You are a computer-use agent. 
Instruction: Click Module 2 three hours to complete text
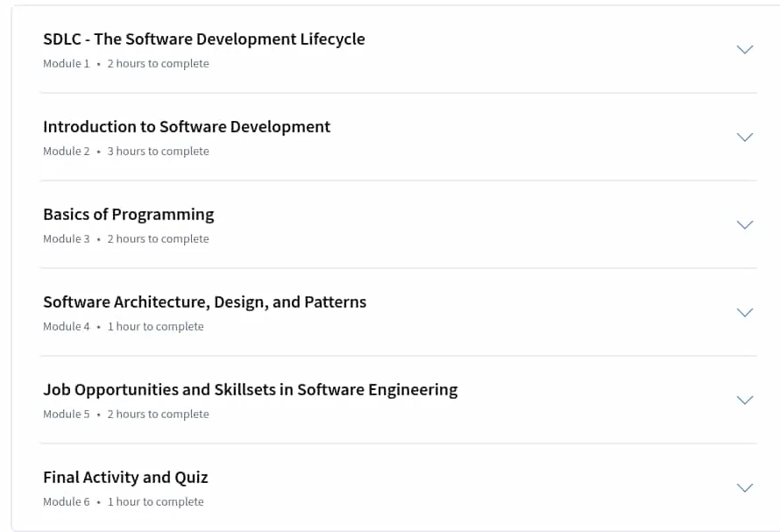[126, 152]
